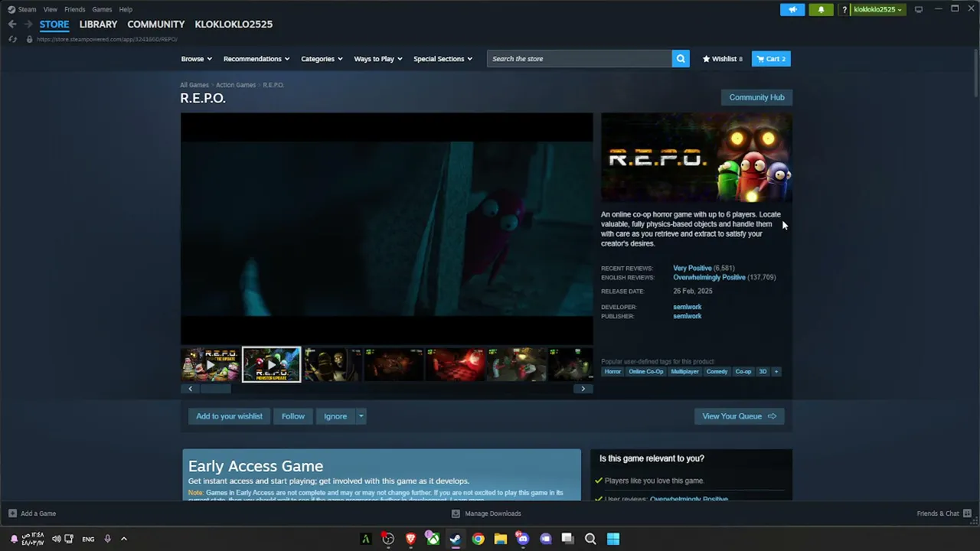Select the red-lit room screenshot thumbnail
The height and width of the screenshot is (551, 980).
click(x=456, y=365)
